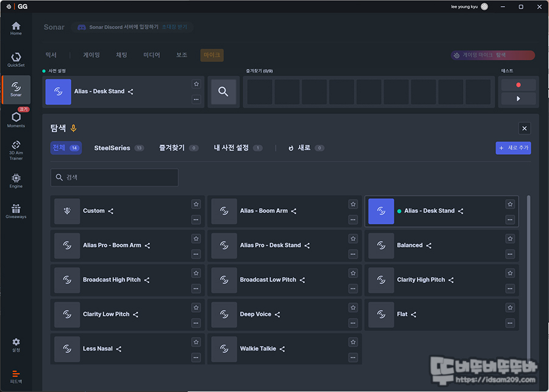This screenshot has height=392, width=549.
Task: Star the Custom preset
Action: tap(196, 204)
